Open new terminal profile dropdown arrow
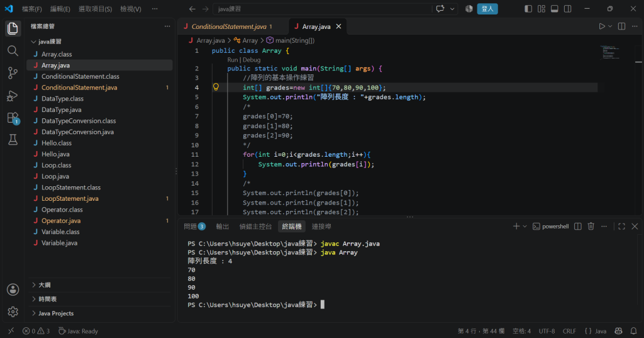This screenshot has height=338, width=644. click(525, 226)
